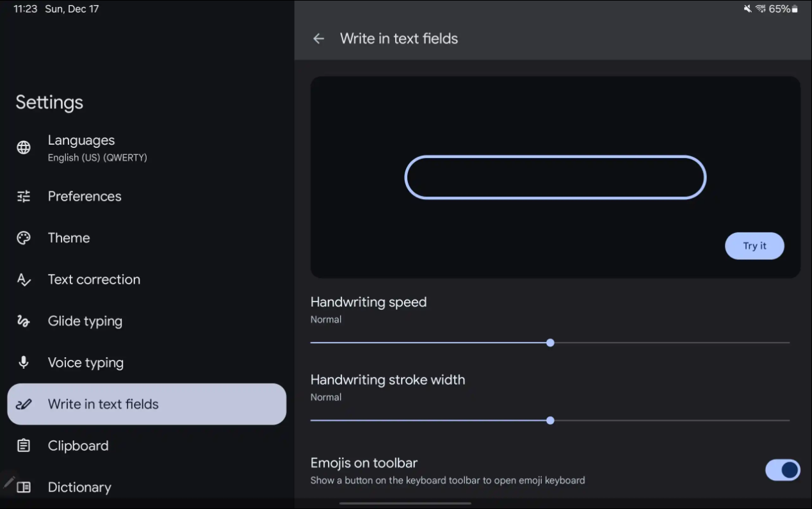812x509 pixels.
Task: Click the back arrow icon
Action: click(318, 39)
